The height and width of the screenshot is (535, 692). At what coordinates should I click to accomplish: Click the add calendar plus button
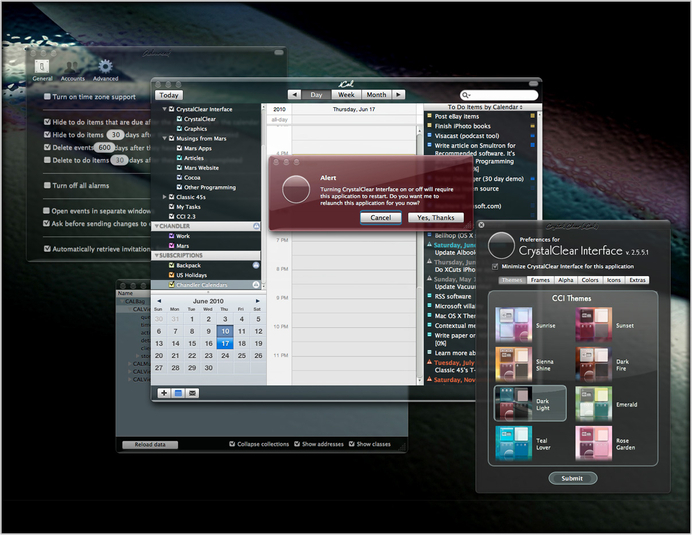click(164, 393)
